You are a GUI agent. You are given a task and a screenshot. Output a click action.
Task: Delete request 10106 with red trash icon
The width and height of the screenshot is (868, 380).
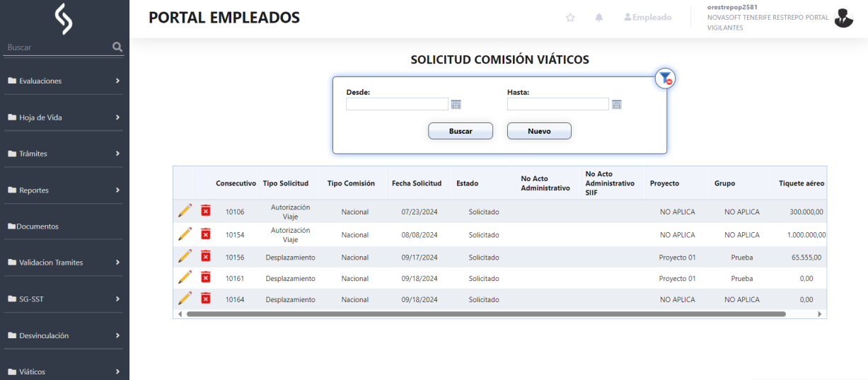tap(205, 211)
